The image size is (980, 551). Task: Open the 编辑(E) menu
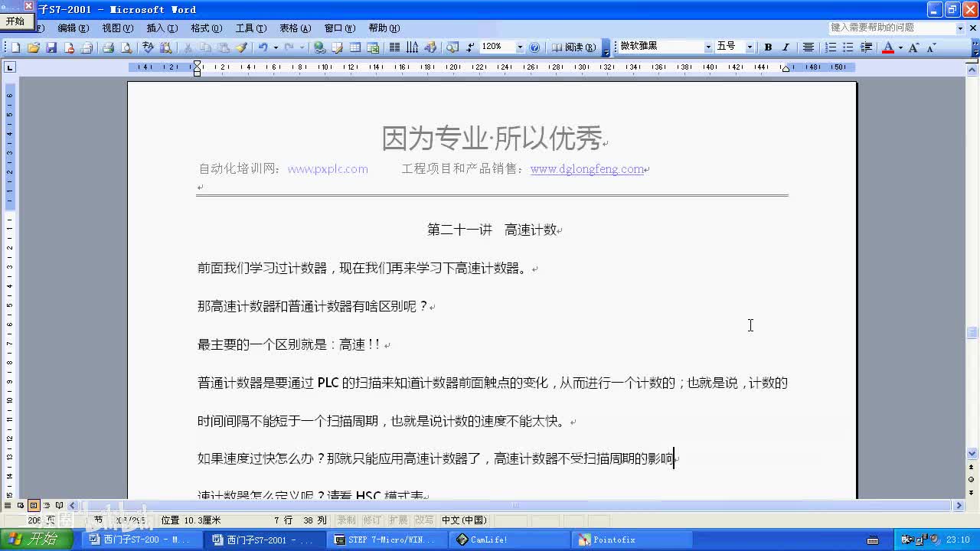pyautogui.click(x=73, y=28)
